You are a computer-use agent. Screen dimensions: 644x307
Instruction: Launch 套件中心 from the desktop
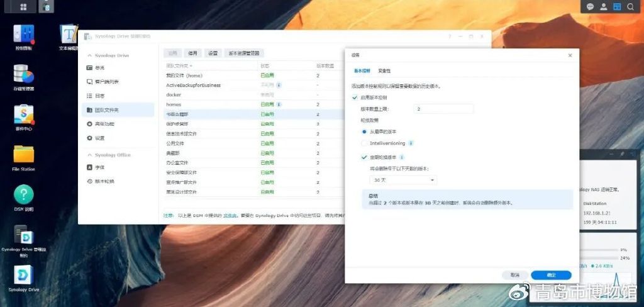24,115
